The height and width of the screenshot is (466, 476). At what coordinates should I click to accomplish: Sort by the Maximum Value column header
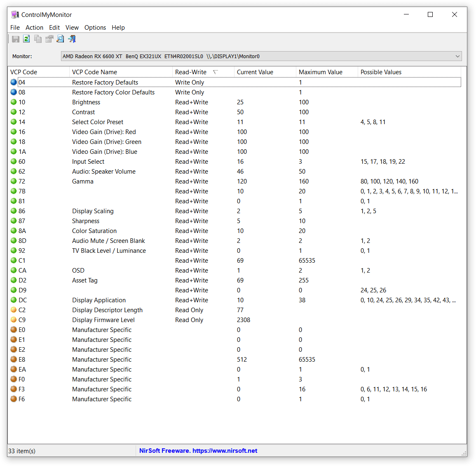pyautogui.click(x=327, y=72)
